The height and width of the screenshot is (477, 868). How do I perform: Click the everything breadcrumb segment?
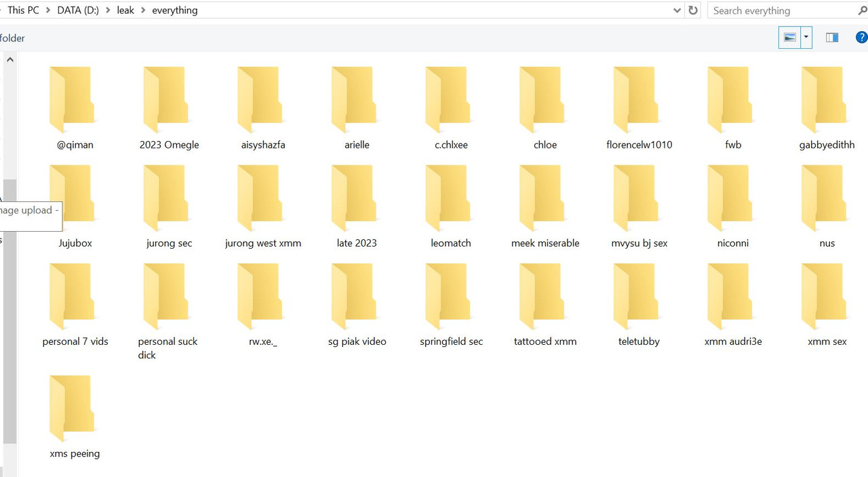pyautogui.click(x=175, y=10)
